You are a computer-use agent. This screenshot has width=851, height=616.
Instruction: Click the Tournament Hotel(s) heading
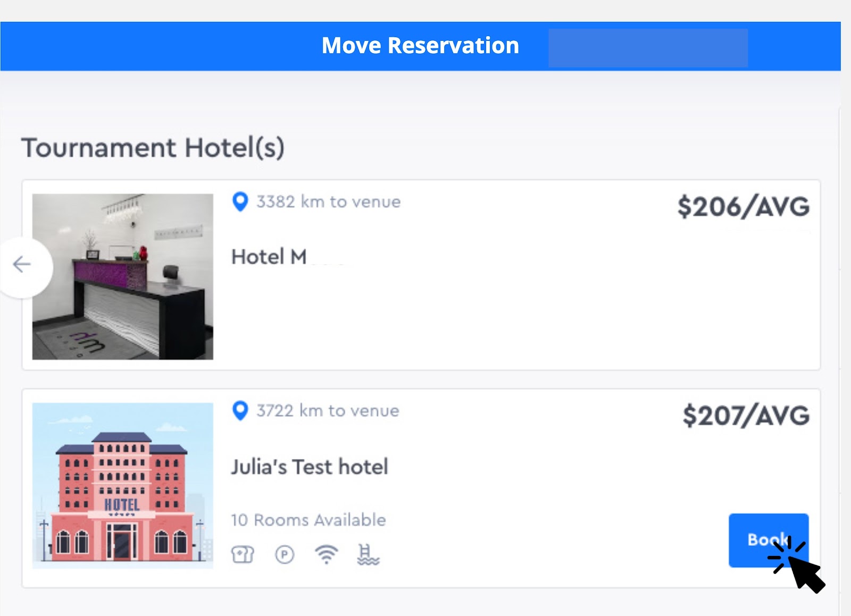pos(153,148)
